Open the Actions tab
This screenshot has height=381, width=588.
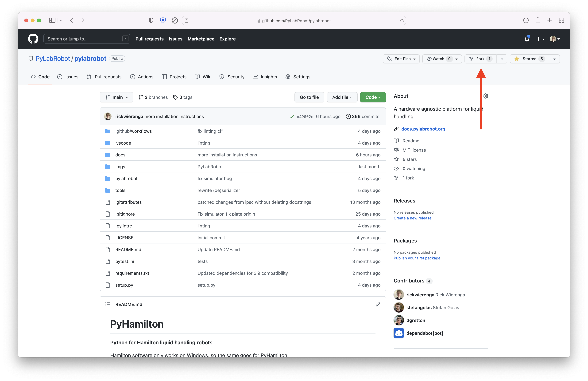pyautogui.click(x=142, y=77)
